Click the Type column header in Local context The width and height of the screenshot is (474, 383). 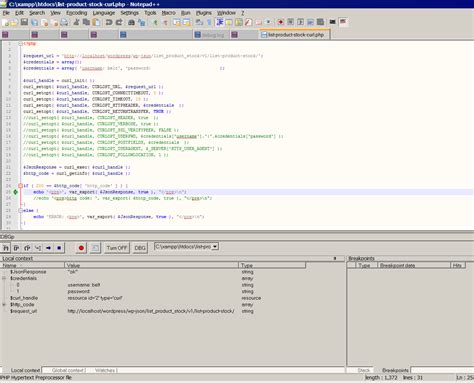pyautogui.click(x=272, y=266)
